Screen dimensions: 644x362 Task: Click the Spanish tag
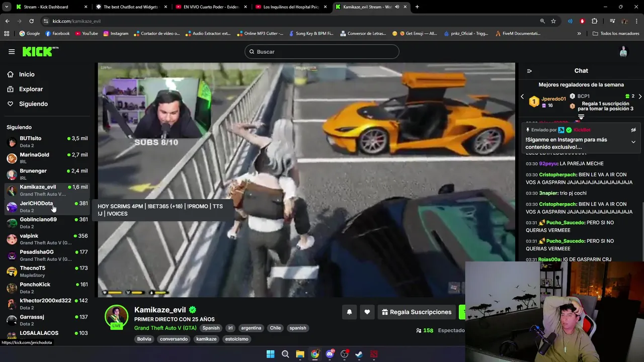point(211,328)
